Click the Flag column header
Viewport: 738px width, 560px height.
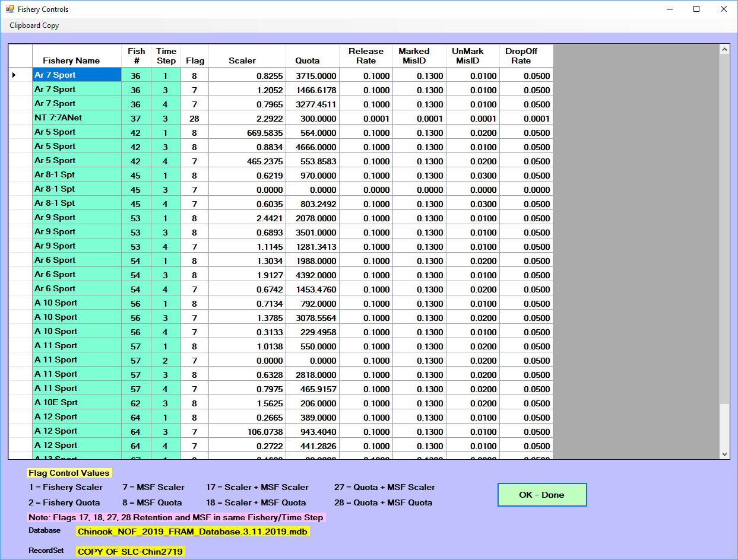click(x=195, y=56)
